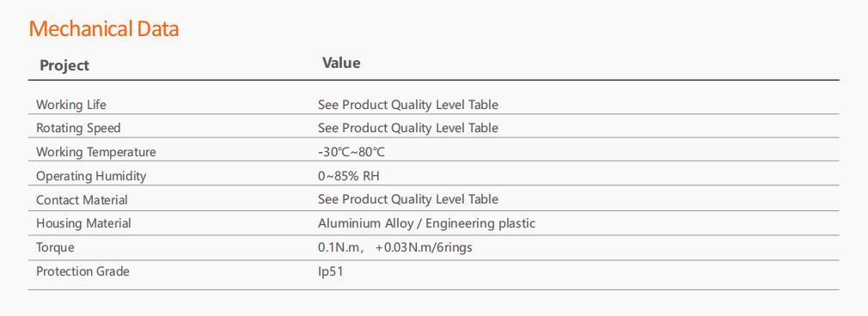Screen dimensions: 868x316
Task: Click the Mechanical Data heading
Action: point(103,29)
